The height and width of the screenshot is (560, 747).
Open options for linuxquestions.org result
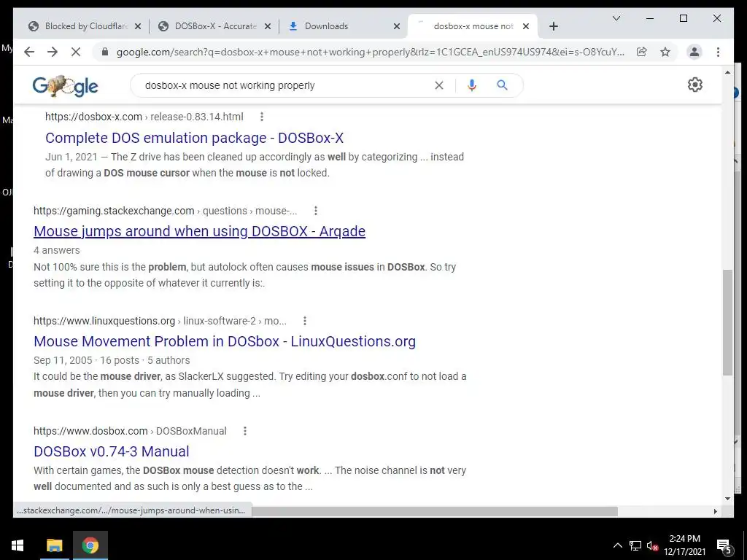pyautogui.click(x=305, y=321)
